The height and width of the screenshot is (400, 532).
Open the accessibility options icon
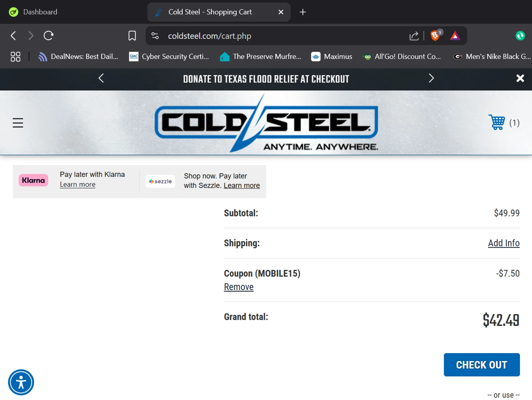coord(21,382)
